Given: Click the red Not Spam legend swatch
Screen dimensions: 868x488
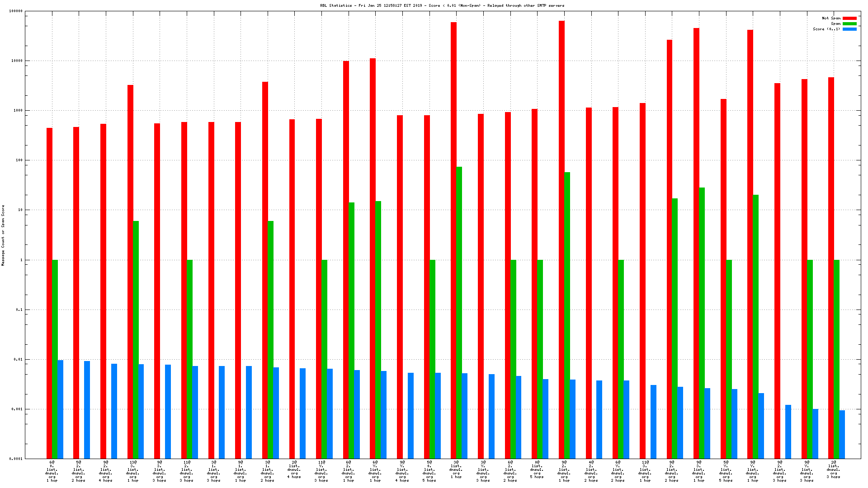Looking at the screenshot, I should (x=849, y=19).
